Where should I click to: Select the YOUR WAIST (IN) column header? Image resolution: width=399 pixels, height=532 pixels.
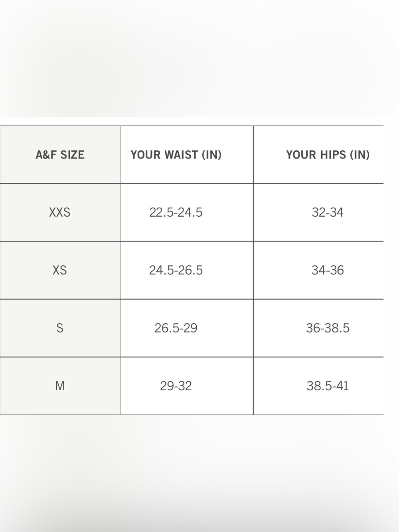tap(187, 155)
